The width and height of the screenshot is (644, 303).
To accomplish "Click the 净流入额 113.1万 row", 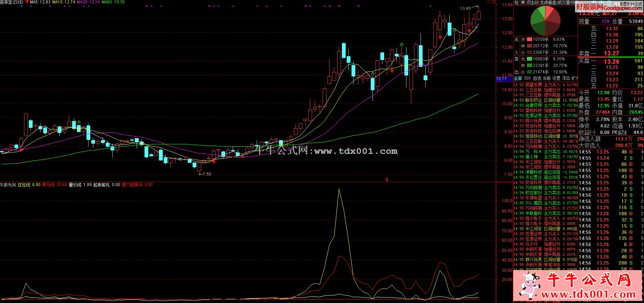I will click(x=611, y=139).
